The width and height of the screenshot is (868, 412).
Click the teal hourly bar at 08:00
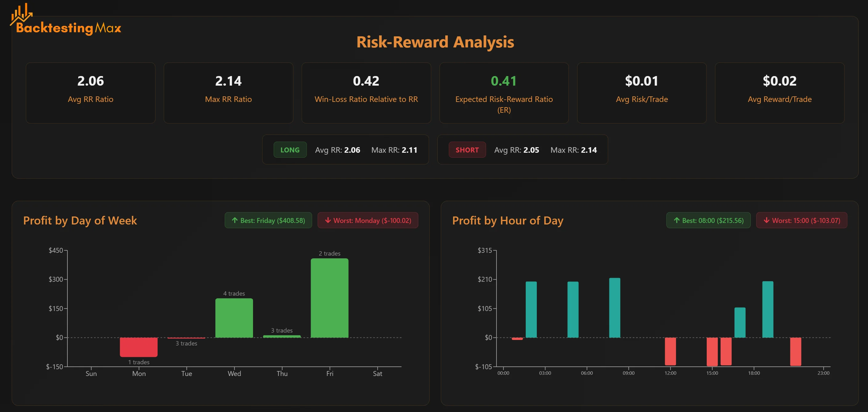(615, 308)
